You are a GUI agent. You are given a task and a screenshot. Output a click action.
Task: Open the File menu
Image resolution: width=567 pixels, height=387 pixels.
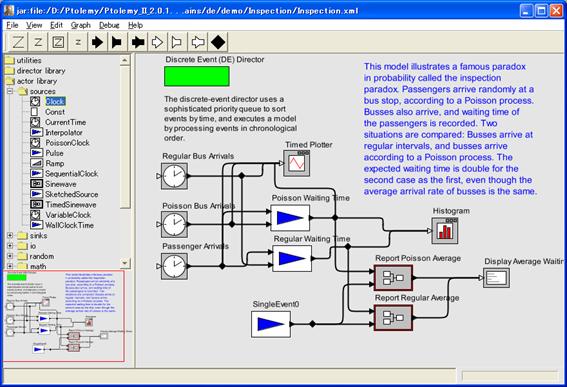[x=12, y=25]
